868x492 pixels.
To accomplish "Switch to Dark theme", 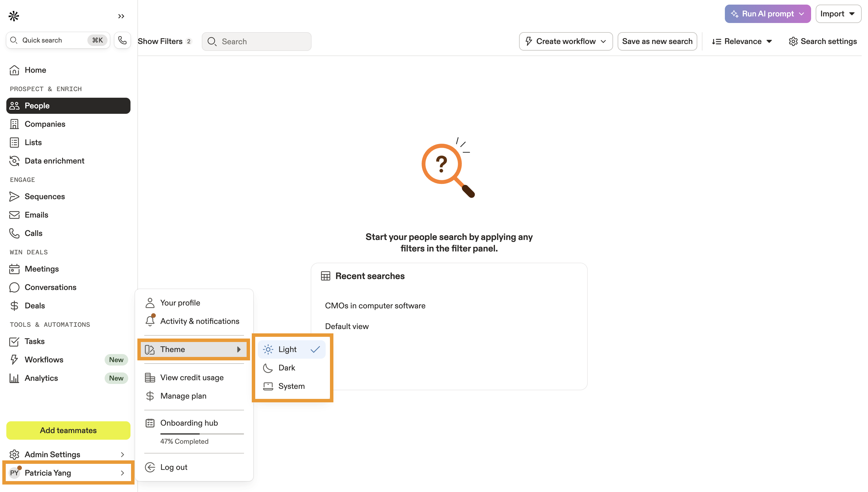I will click(287, 368).
